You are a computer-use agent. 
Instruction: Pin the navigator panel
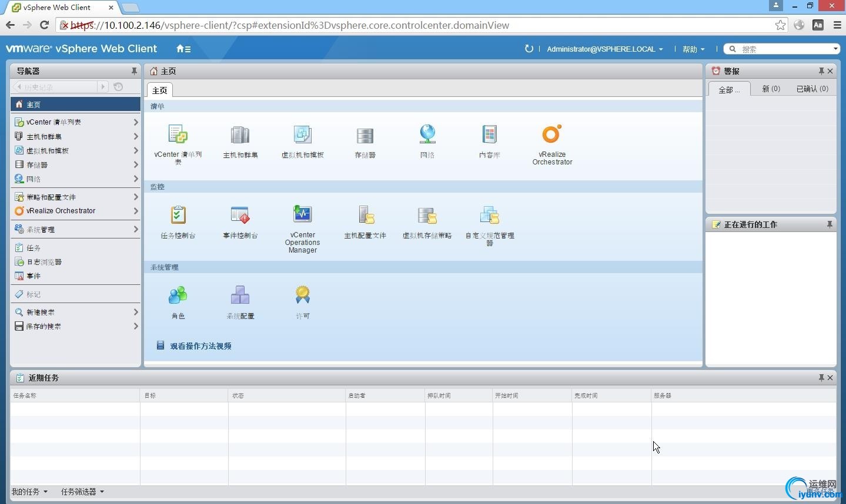(134, 71)
